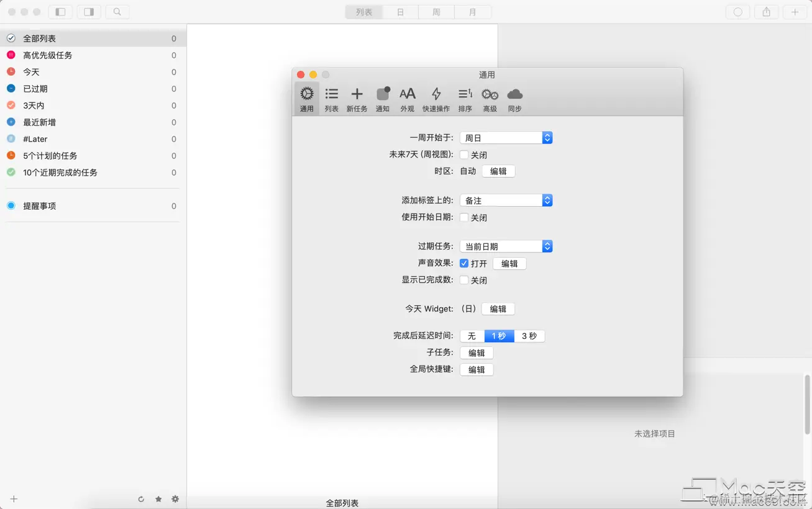This screenshot has width=812, height=509.
Task: Open the 高级 Advanced preferences tab
Action: (x=490, y=99)
